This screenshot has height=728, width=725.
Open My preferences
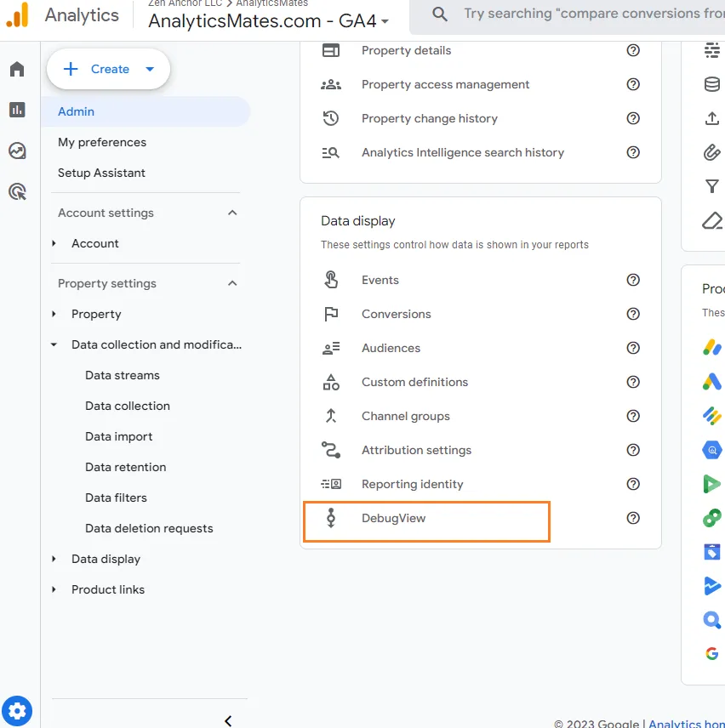tap(102, 142)
